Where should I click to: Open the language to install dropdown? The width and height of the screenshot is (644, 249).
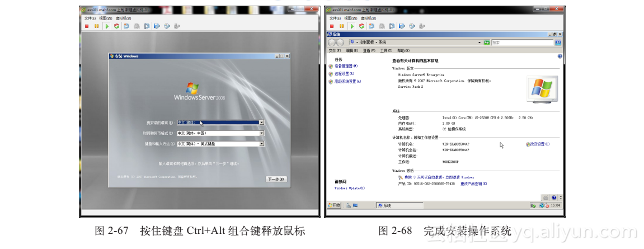(x=261, y=123)
